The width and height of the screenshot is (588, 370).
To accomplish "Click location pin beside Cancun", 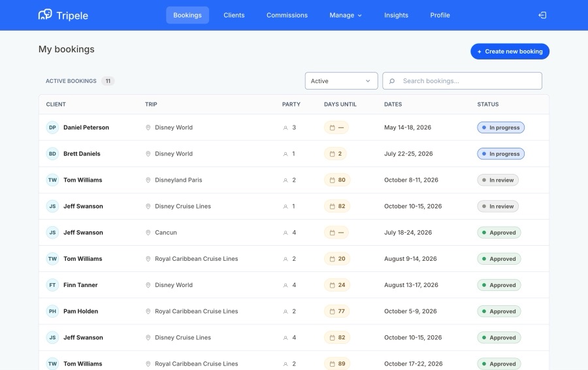I will pyautogui.click(x=148, y=233).
